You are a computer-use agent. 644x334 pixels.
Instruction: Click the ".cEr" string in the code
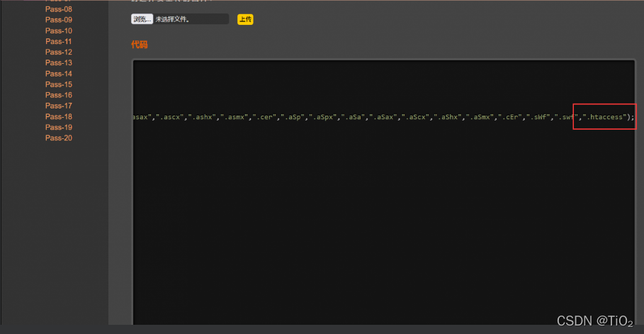509,117
